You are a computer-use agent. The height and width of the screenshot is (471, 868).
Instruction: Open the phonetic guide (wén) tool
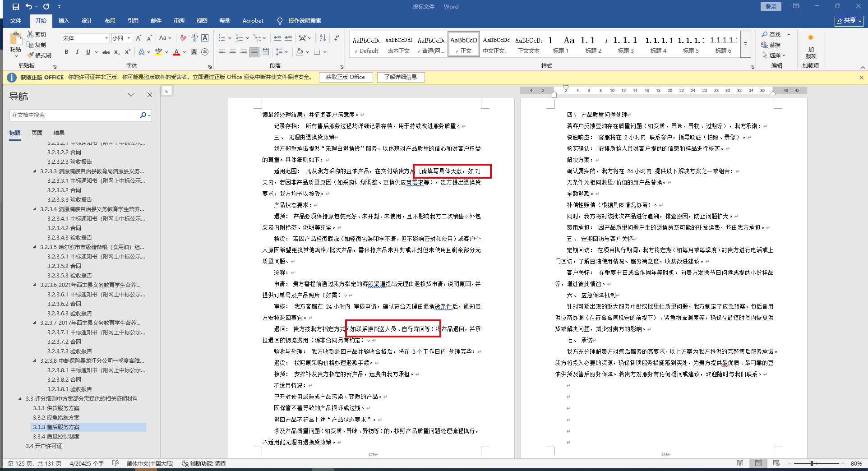pos(194,38)
